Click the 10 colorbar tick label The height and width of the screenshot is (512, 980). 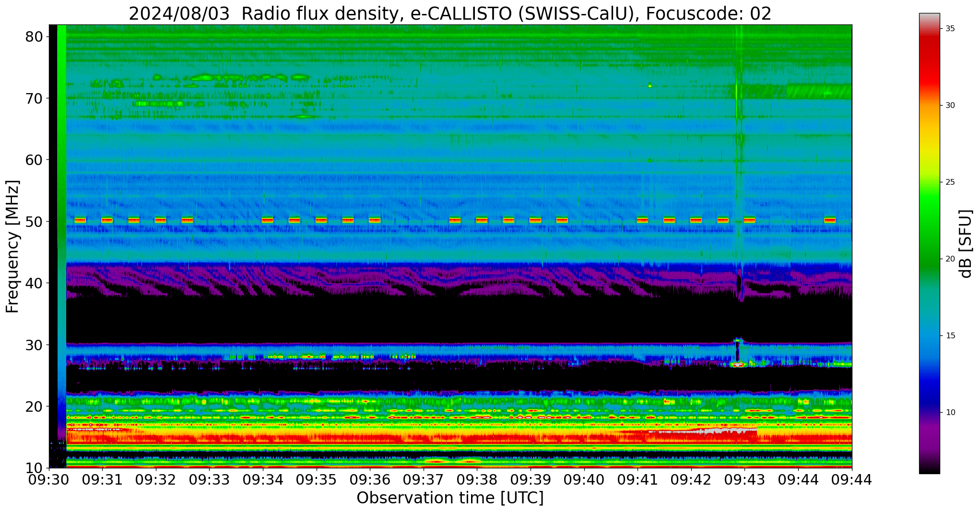click(950, 413)
